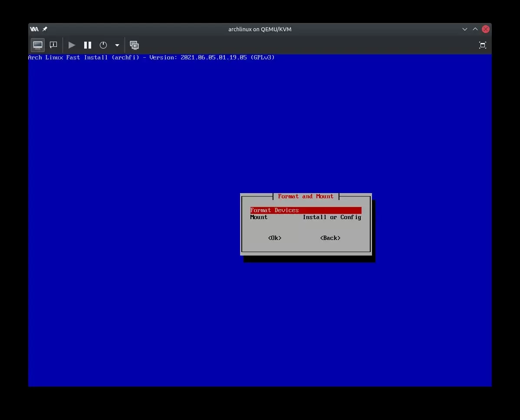Click the Format and Mount dialog title

306,197
